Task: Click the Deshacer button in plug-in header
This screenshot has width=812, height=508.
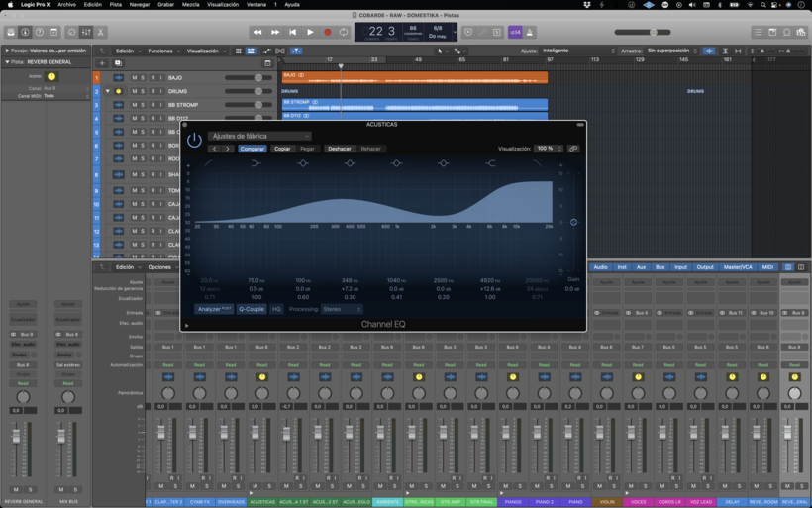Action: tap(340, 149)
